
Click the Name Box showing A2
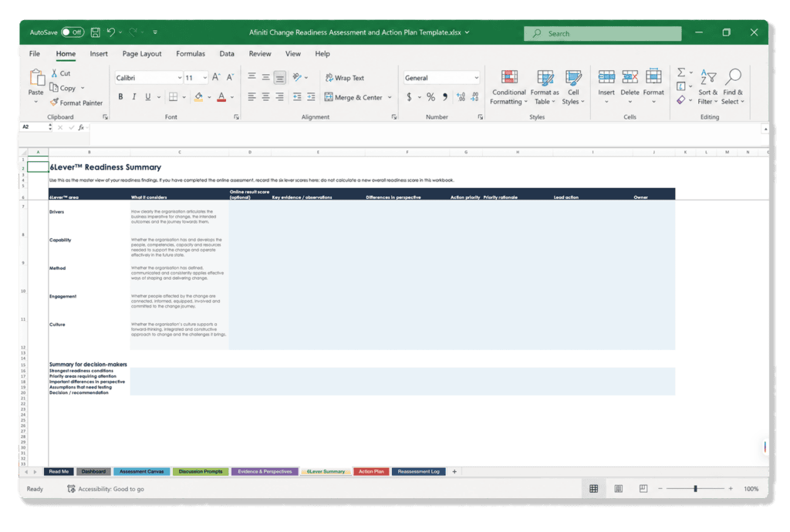point(35,127)
